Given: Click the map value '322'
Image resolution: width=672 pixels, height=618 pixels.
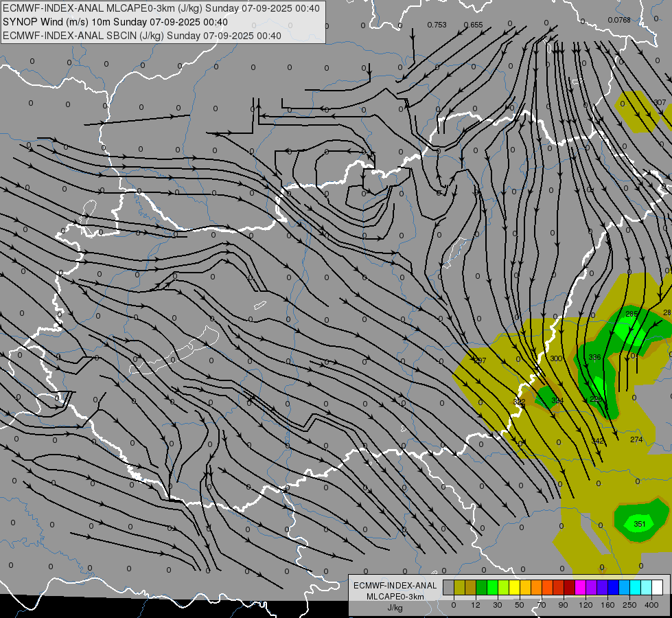Looking at the screenshot, I should click(x=519, y=402).
